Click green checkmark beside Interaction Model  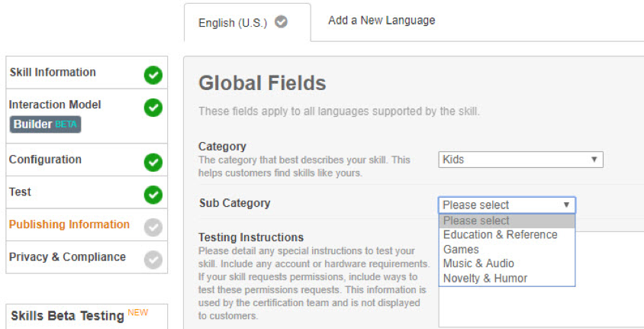click(153, 108)
